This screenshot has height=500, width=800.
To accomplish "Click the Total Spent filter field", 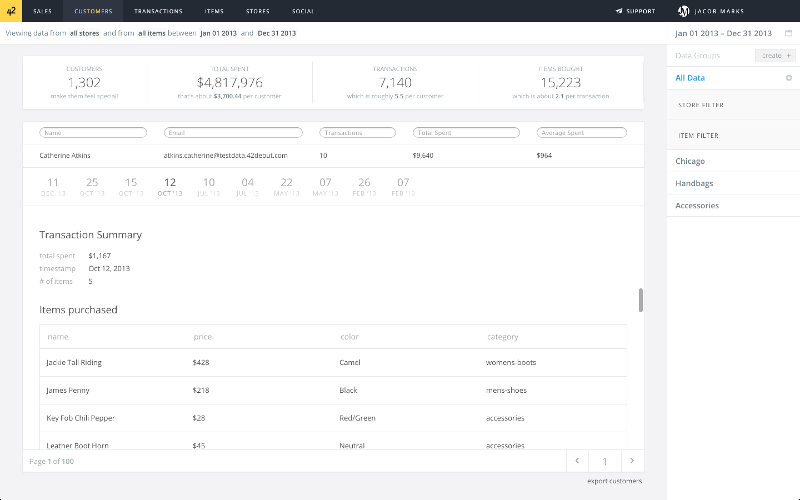I will [466, 133].
